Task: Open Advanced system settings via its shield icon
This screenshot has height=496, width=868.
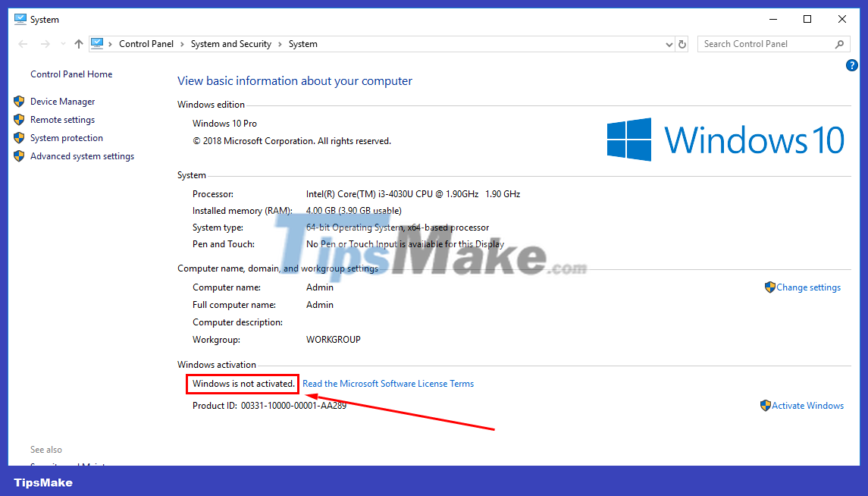Action: tap(19, 155)
